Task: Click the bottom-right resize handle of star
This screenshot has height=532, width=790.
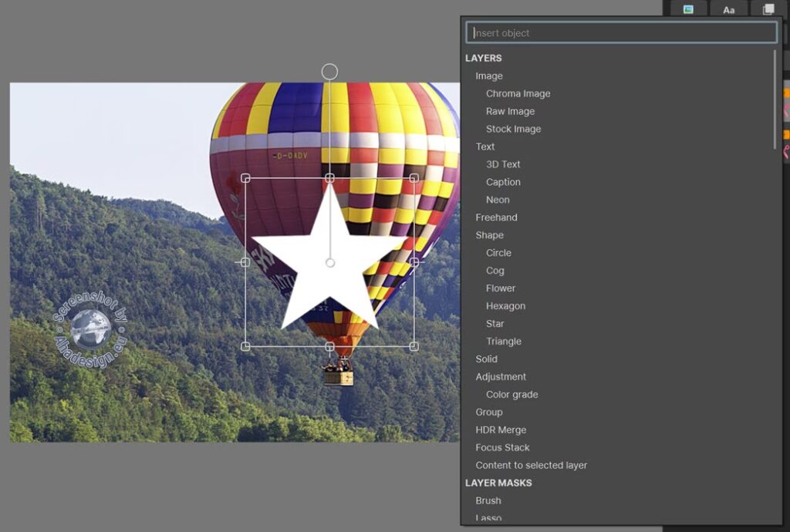Action: click(x=414, y=346)
